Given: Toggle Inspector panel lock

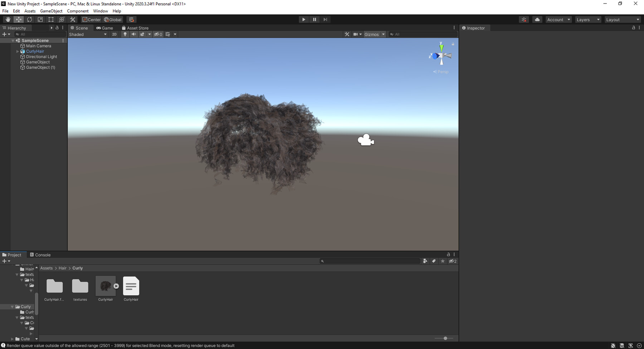Looking at the screenshot, I should pyautogui.click(x=633, y=28).
